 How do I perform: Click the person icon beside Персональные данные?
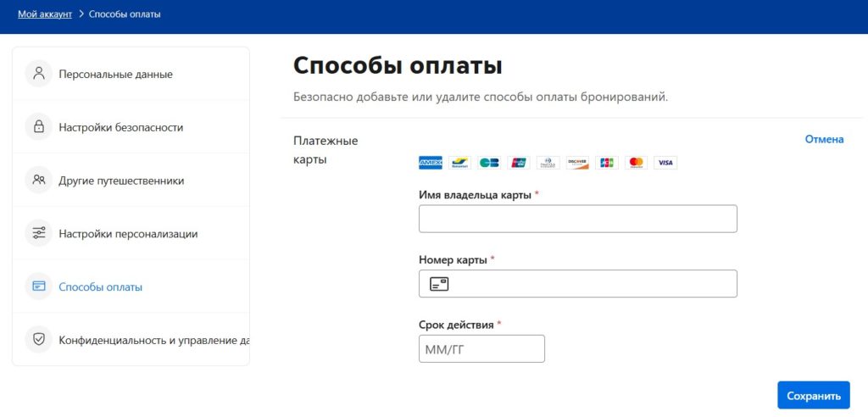point(39,75)
